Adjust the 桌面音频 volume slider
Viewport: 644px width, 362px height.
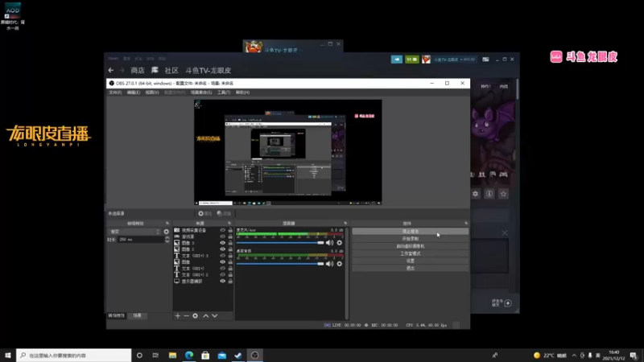point(280,264)
